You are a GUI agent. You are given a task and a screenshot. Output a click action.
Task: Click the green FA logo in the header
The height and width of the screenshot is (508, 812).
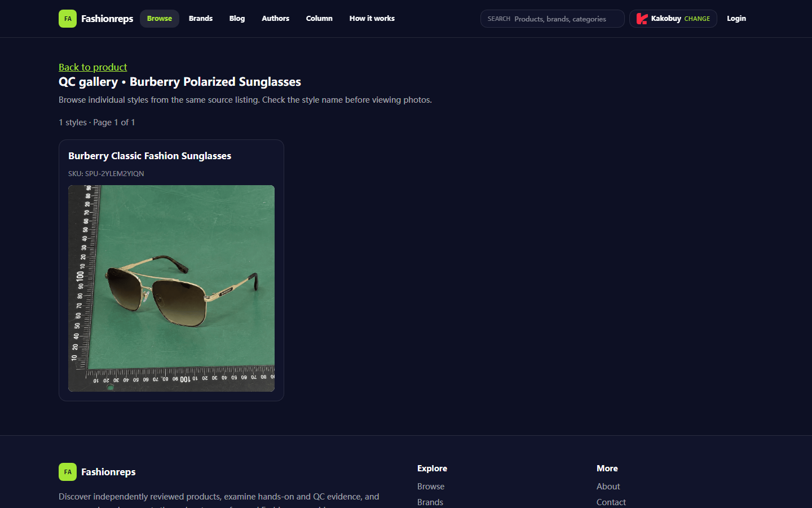tap(68, 19)
